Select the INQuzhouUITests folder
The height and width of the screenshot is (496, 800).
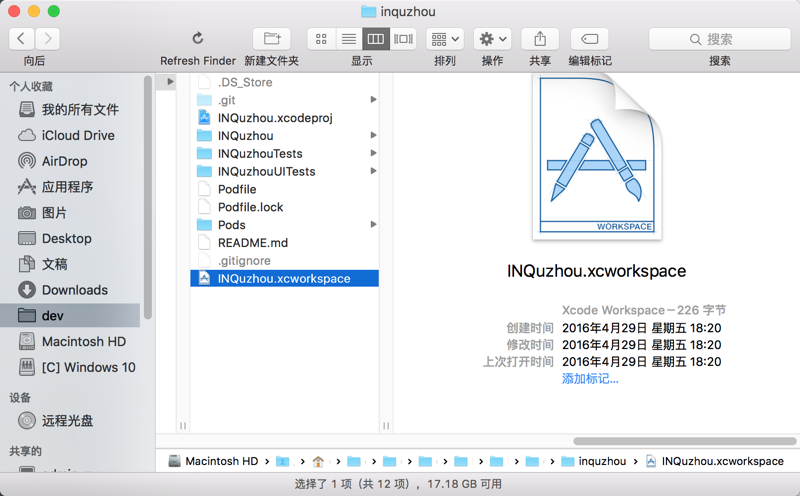pyautogui.click(x=285, y=171)
